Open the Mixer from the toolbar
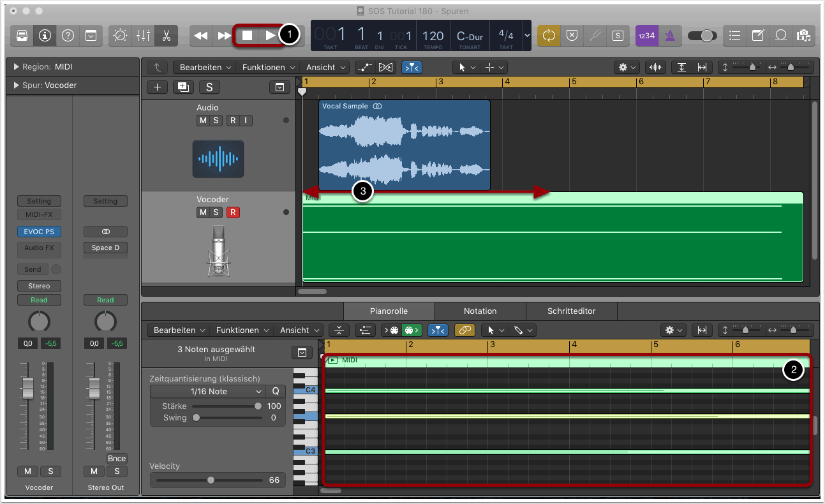Viewport: 825px width, 504px height. pos(143,36)
